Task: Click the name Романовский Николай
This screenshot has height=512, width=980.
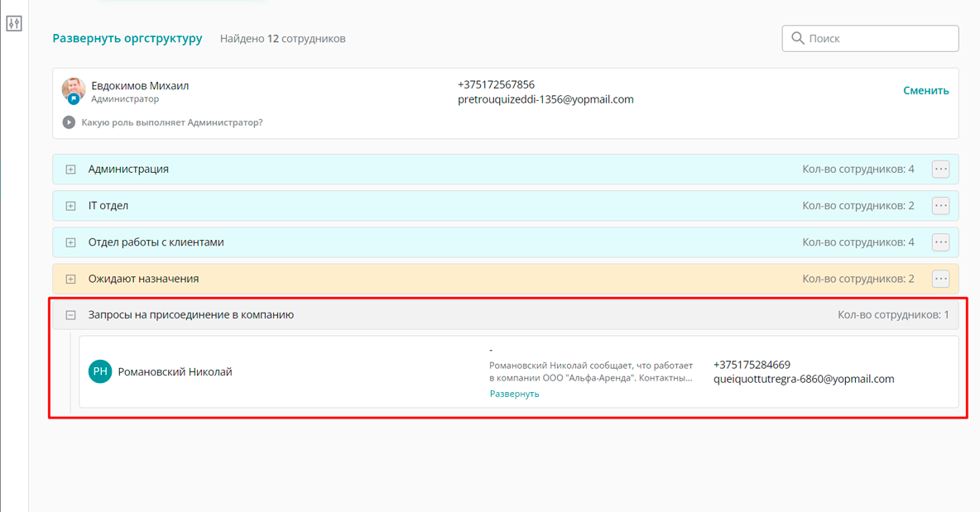Action: point(175,371)
